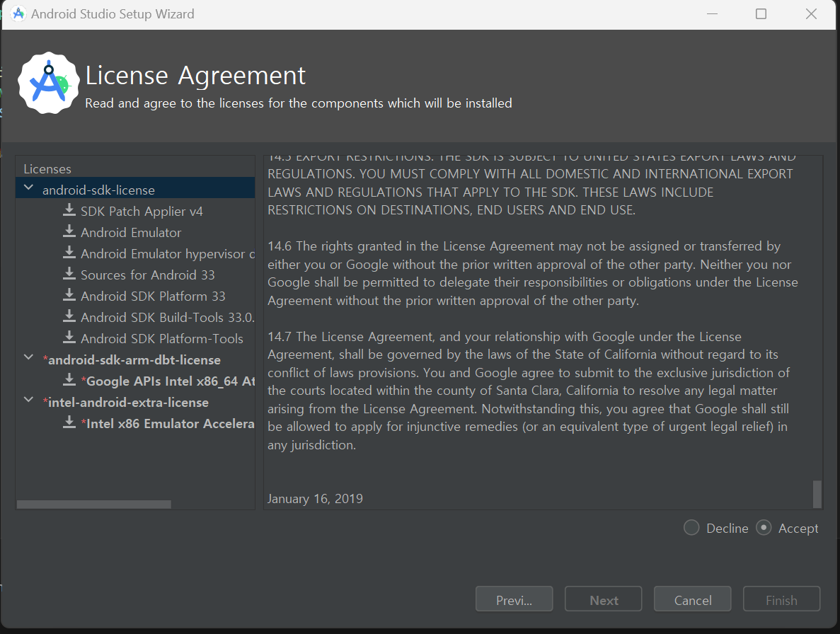Click the download icon next to Android SDK Build-Tools
The height and width of the screenshot is (634, 840).
(69, 316)
